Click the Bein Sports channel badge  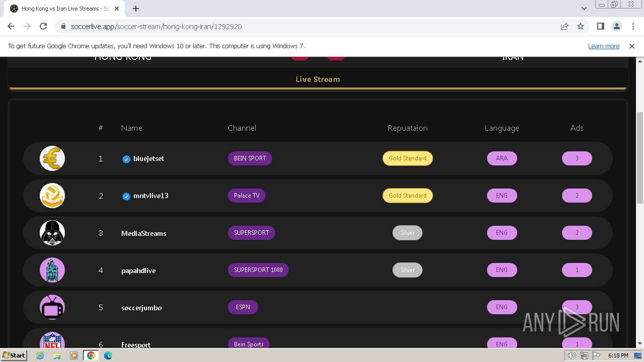pos(249,343)
